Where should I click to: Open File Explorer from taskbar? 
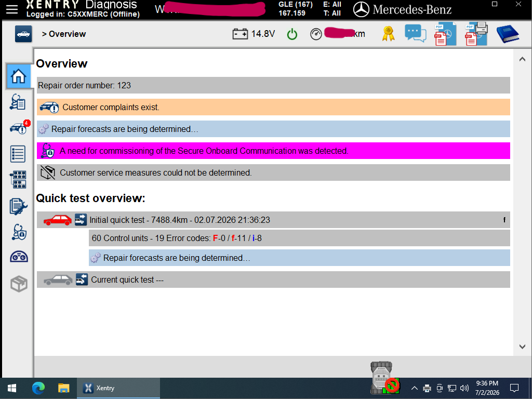[64, 388]
